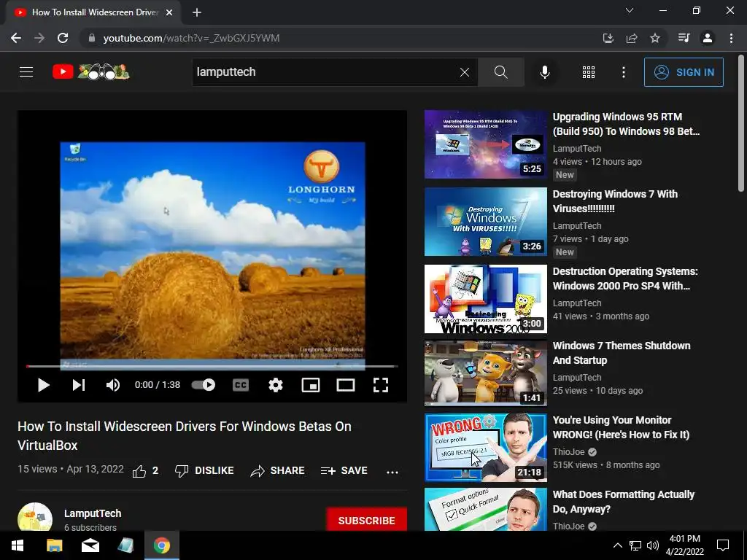
Task: Share this page from address bar
Action: [632, 38]
